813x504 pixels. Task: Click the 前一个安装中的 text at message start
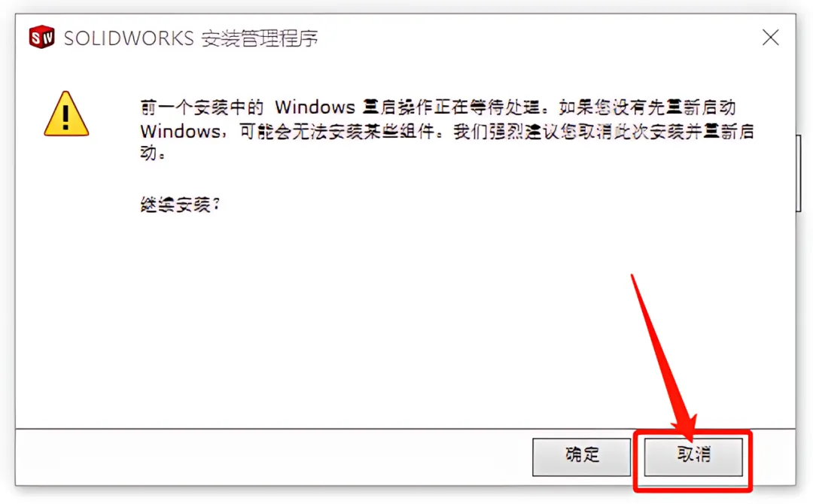point(202,108)
